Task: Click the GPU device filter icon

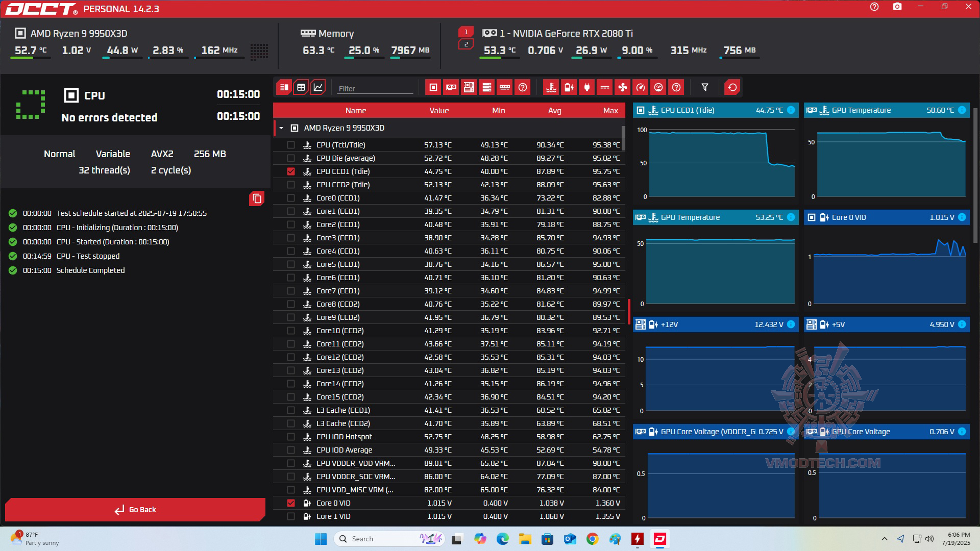Action: point(451,87)
